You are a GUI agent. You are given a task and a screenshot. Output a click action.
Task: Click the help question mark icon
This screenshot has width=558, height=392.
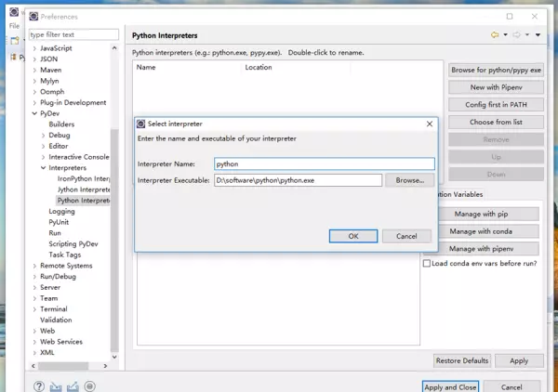[x=39, y=385]
